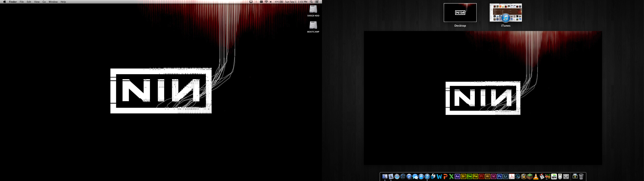Launch Adobe Fireworks in the Dock
The image size is (644, 181).
(475, 176)
